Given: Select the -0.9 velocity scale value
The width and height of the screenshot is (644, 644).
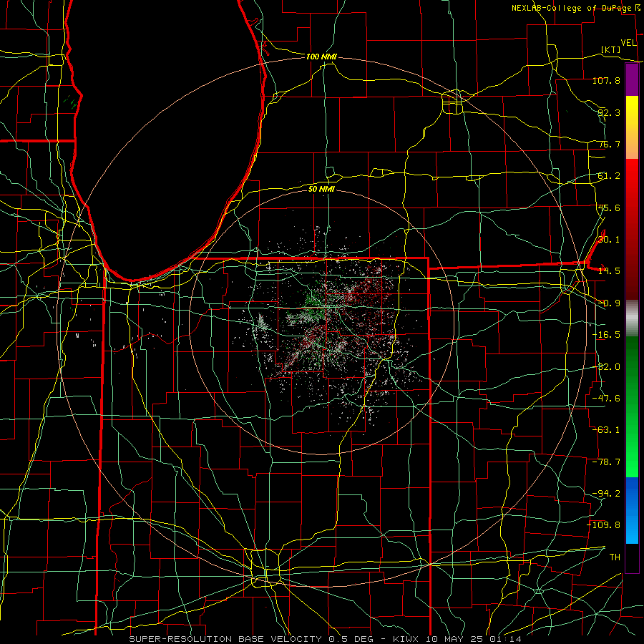Looking at the screenshot, I should pos(609,303).
